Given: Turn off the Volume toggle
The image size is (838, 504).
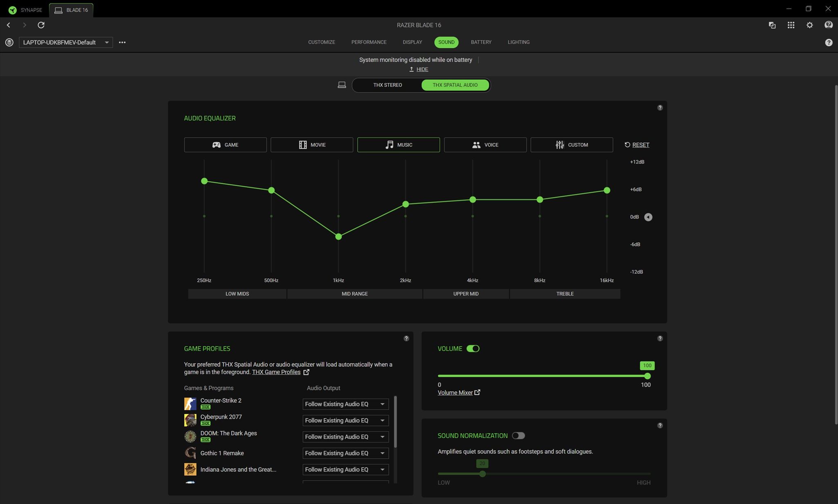Looking at the screenshot, I should (473, 349).
